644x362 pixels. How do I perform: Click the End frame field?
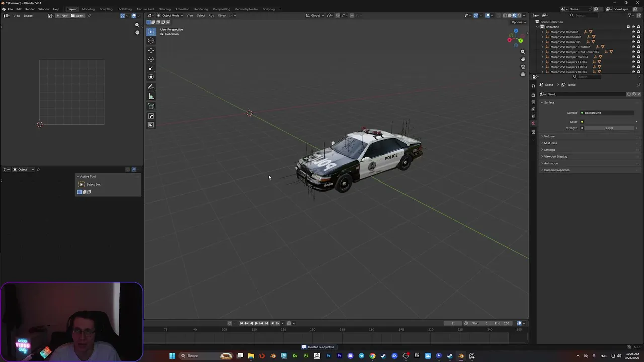click(503, 323)
